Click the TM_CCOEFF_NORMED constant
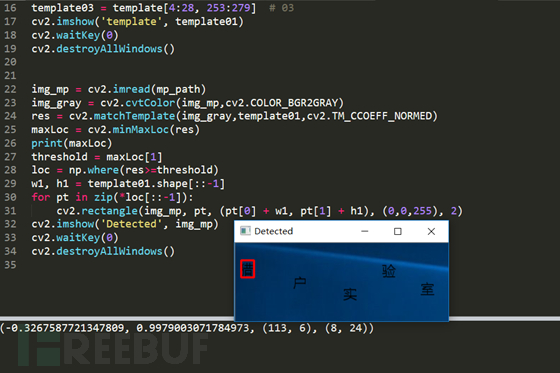560x373 pixels. 382,116
